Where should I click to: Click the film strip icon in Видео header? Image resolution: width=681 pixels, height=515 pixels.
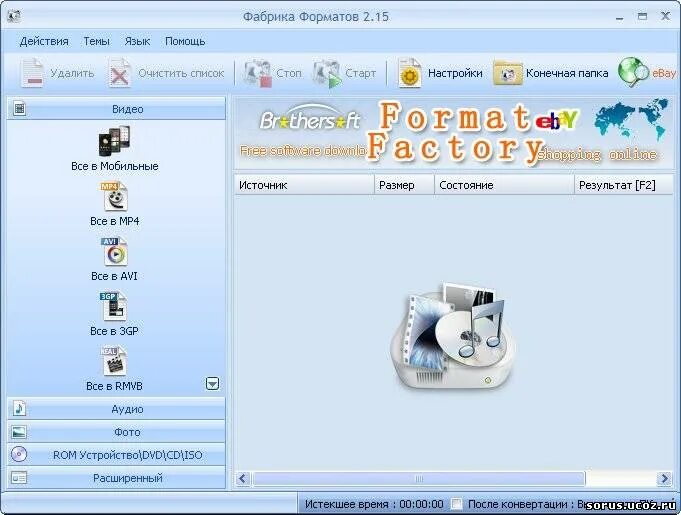tap(19, 108)
